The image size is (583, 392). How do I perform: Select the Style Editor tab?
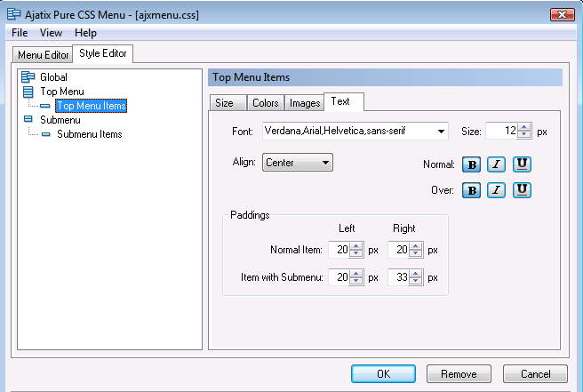tap(103, 53)
